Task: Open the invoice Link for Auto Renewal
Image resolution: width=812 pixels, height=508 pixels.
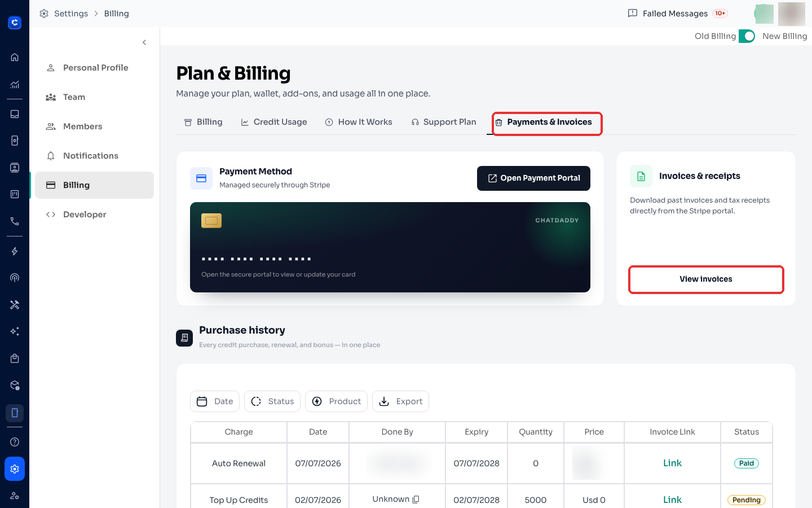Action: 672,463
